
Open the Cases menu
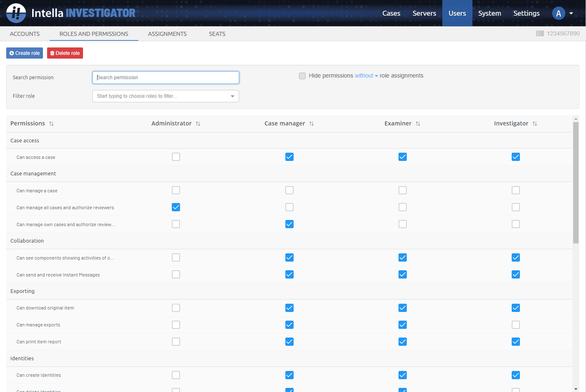pos(391,13)
